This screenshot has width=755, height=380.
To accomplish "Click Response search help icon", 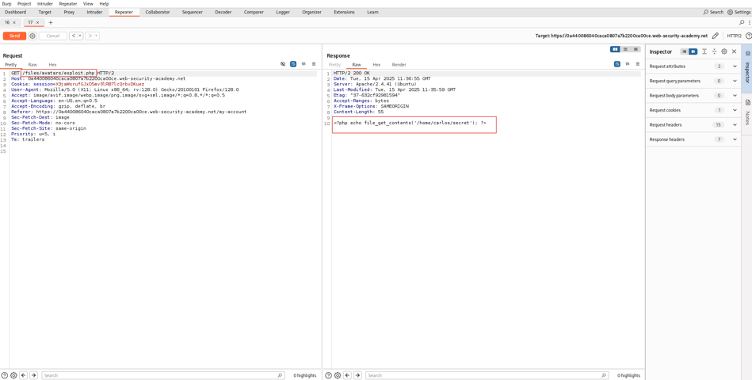I will click(x=328, y=375).
